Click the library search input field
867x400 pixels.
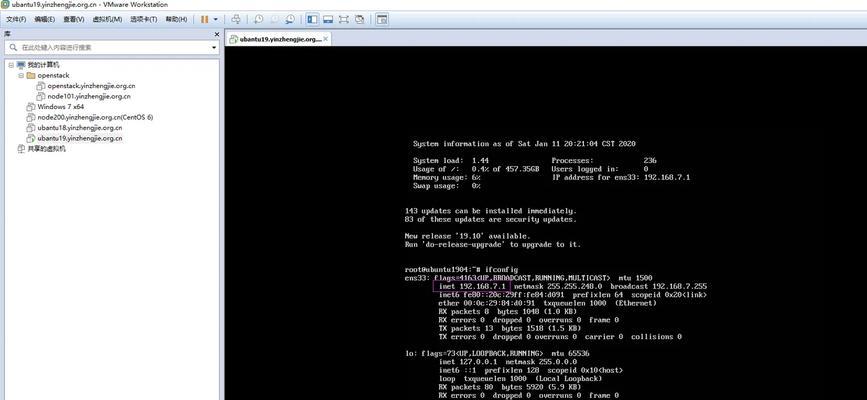tap(111, 48)
